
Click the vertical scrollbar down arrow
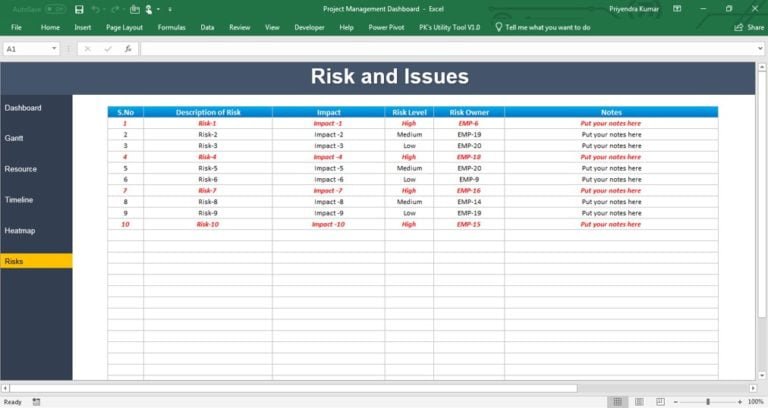pos(762,376)
